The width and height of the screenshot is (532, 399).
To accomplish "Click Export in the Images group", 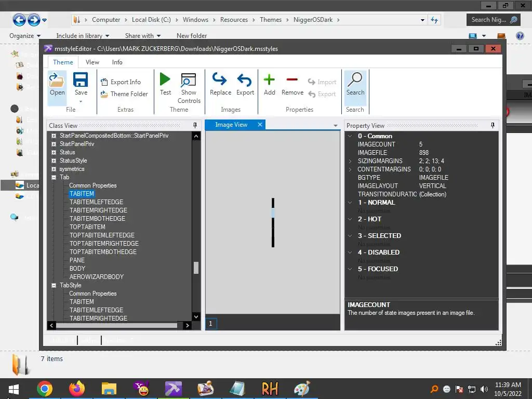I will [245, 85].
